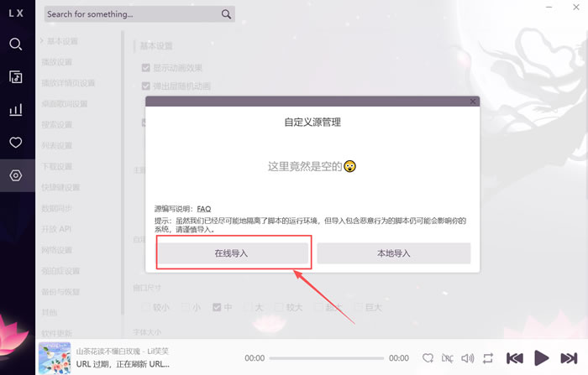
Task: Click the 在线导入 button
Action: (x=233, y=253)
